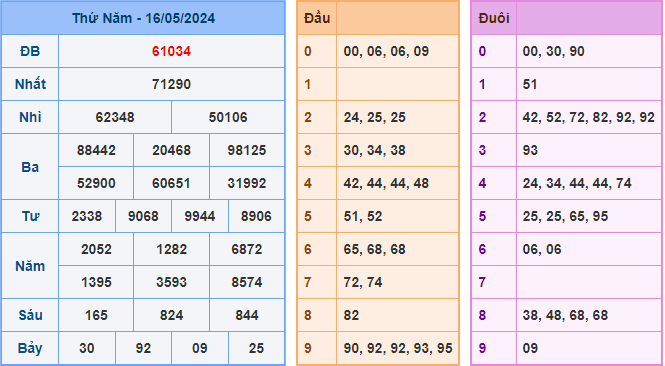Viewport: 665px width, 366px height.
Task: Click Đầu row values 72, 74
Action: (363, 282)
